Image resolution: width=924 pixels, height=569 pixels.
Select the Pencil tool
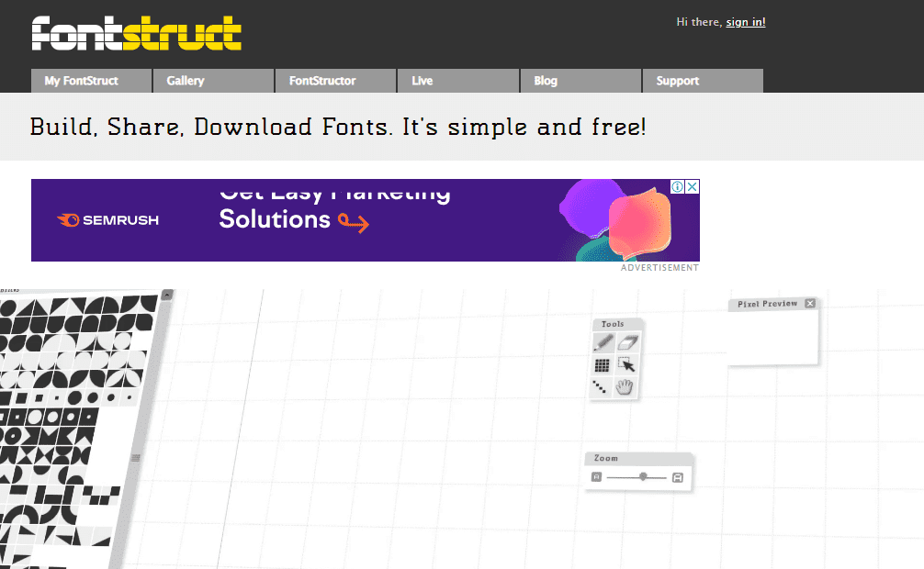[603, 343]
